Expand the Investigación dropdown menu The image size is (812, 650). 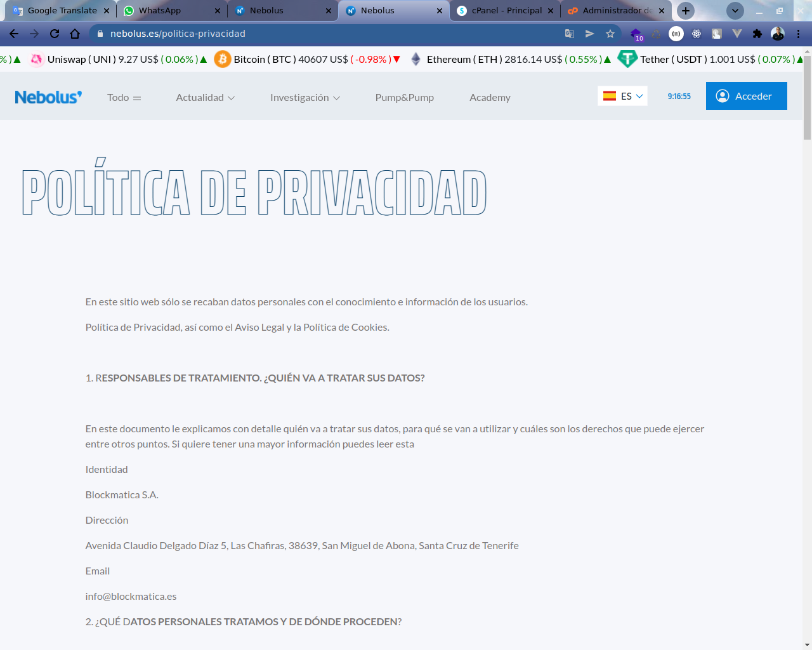point(304,98)
